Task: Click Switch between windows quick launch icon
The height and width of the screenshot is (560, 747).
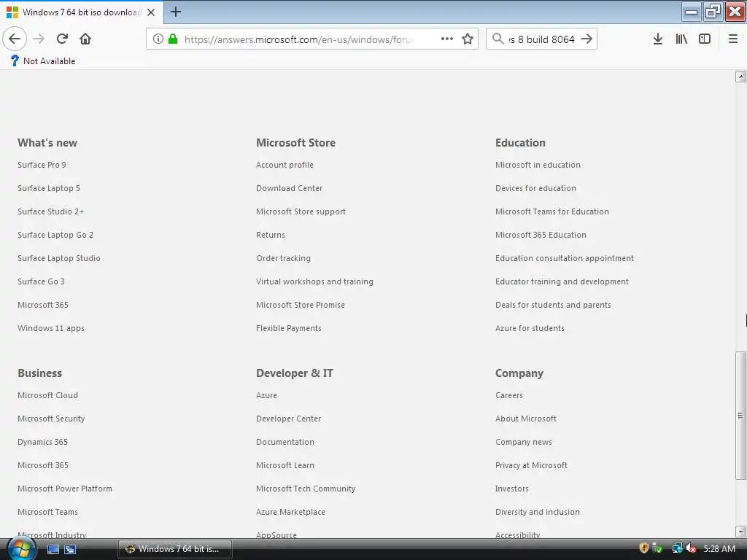Action: (70, 549)
